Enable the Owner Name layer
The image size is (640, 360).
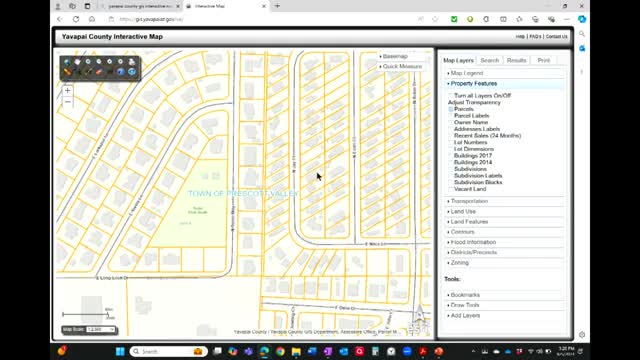(x=451, y=122)
